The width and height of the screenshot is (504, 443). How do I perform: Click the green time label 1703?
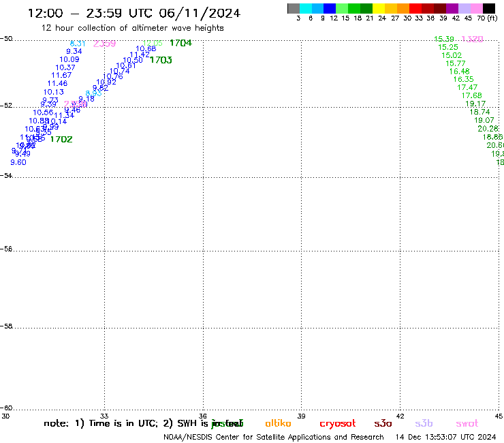coord(161,60)
